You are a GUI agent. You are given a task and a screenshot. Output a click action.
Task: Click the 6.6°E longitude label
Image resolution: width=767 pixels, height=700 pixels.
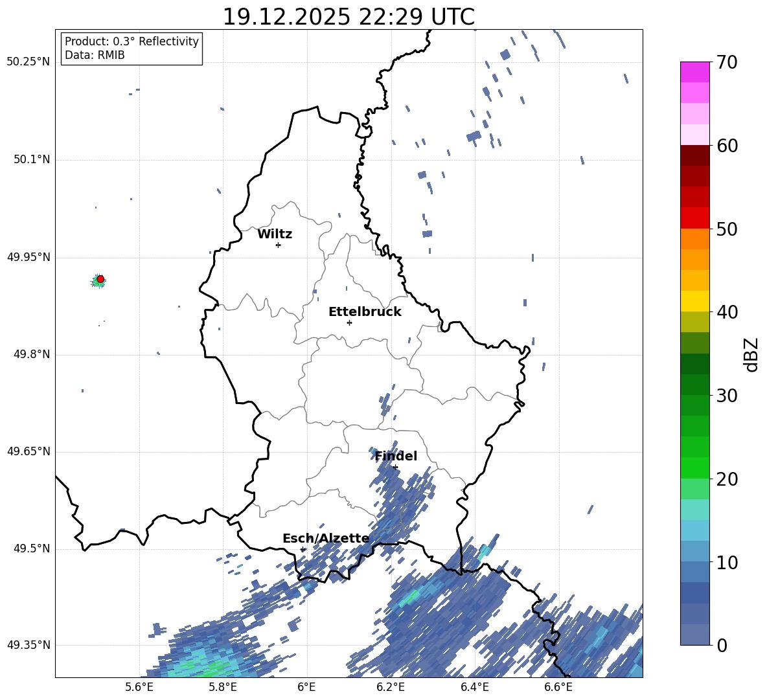point(558,687)
